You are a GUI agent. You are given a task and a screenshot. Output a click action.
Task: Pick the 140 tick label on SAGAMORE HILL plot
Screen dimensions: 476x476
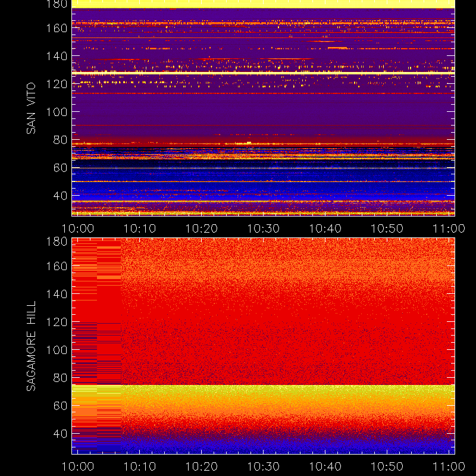(57, 294)
